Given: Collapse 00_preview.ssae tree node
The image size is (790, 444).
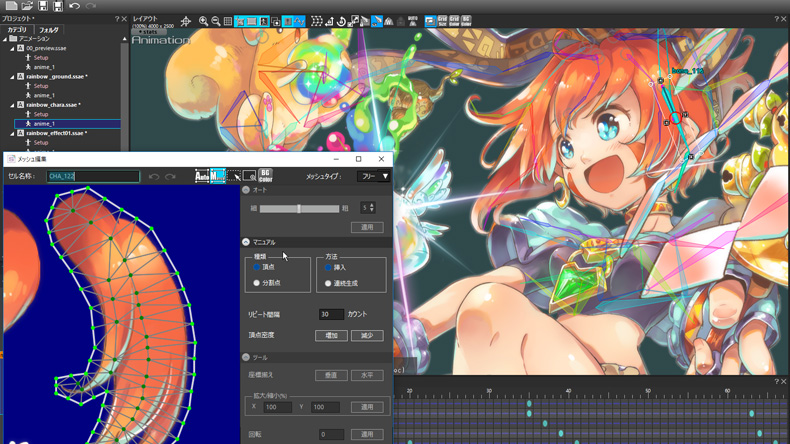Looking at the screenshot, I should point(12,48).
